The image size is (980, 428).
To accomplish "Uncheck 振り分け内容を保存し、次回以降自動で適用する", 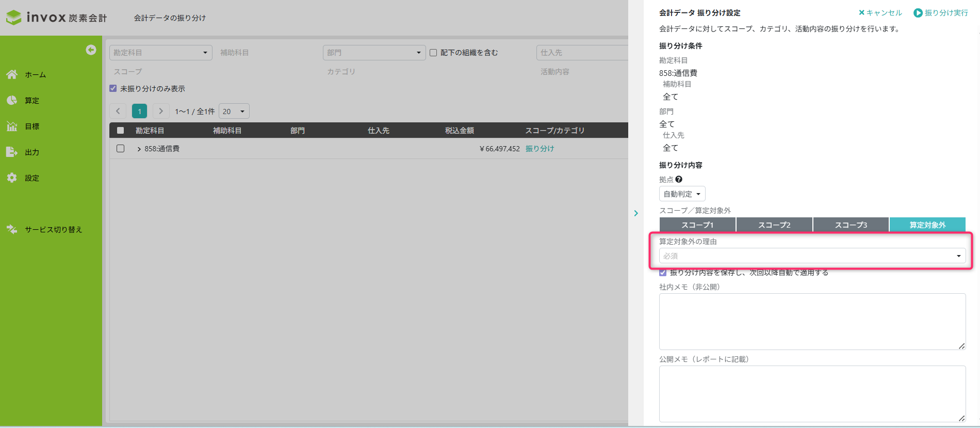I will 663,273.
